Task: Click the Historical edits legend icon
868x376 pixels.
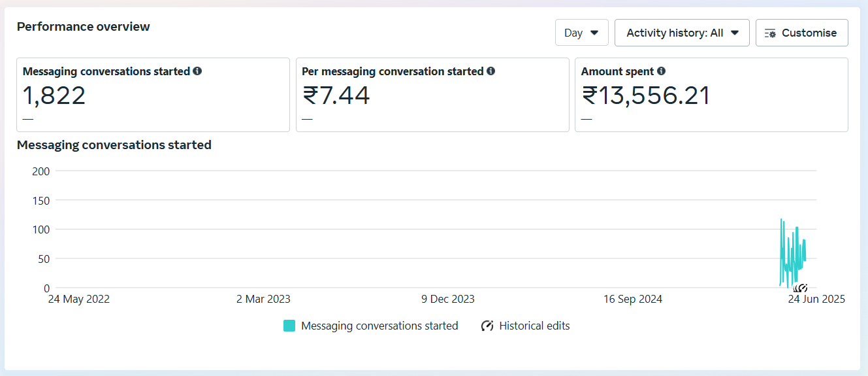Action: (487, 326)
